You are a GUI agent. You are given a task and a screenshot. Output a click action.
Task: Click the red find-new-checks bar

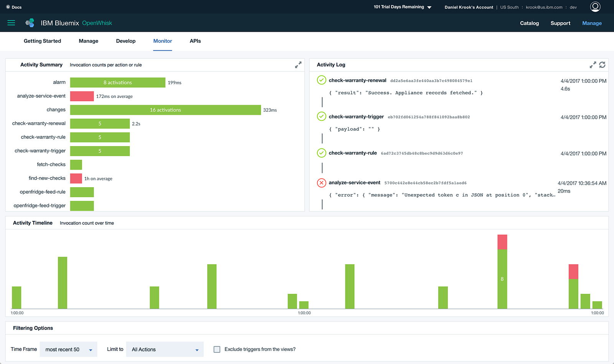click(x=76, y=178)
